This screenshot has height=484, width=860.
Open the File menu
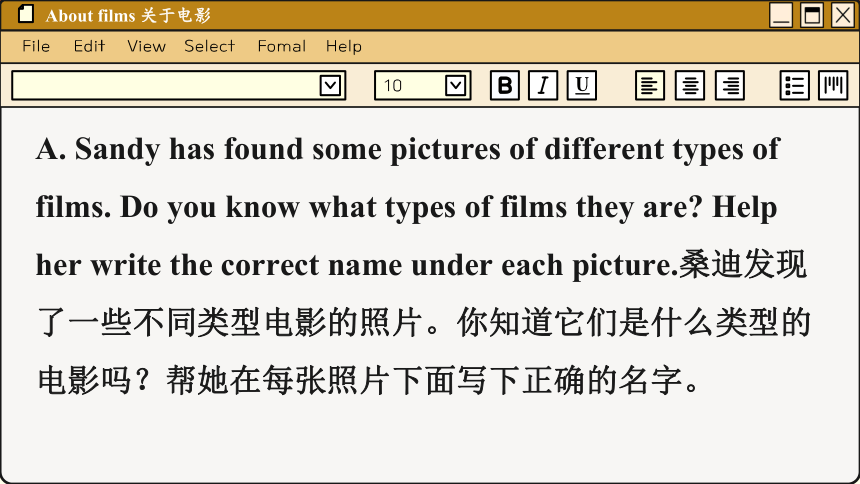[x=36, y=46]
